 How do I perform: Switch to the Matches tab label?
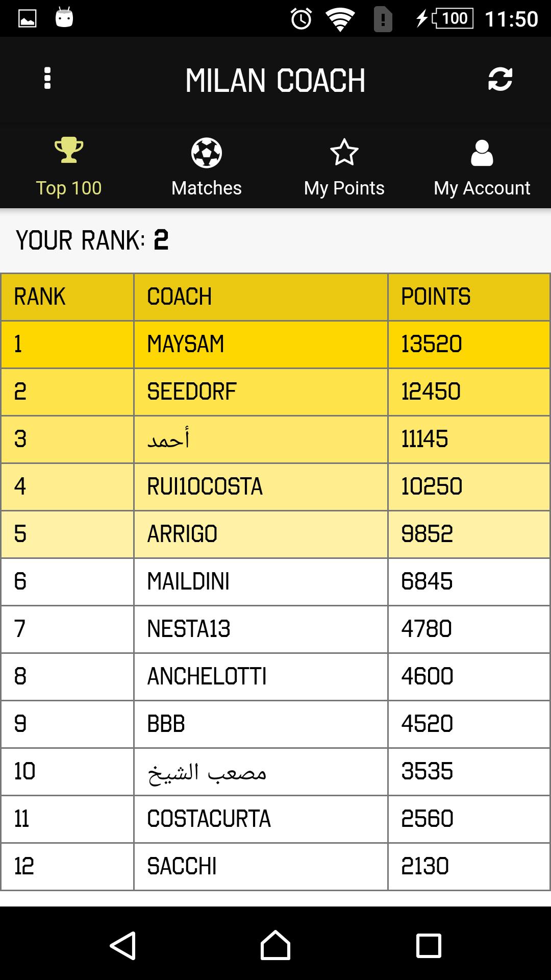pyautogui.click(x=207, y=188)
